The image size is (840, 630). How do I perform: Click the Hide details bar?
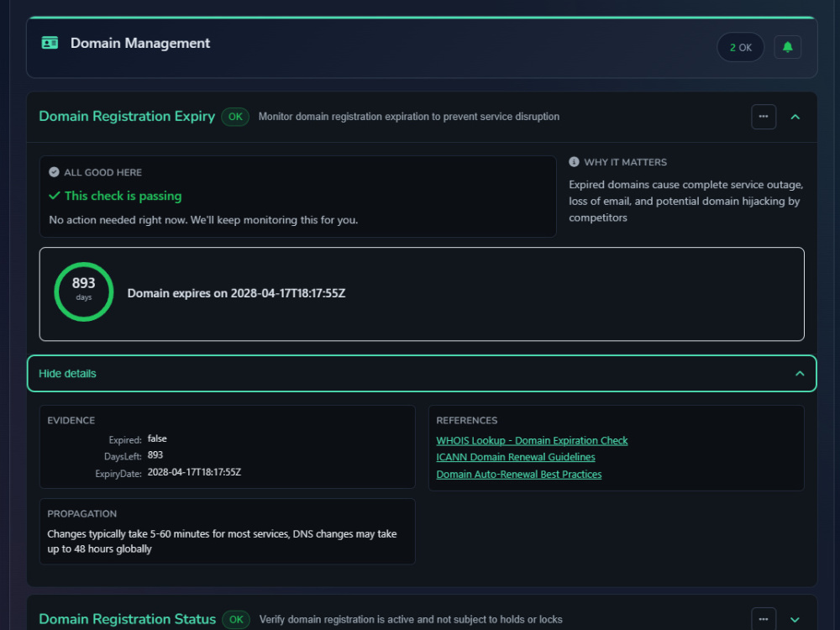tap(422, 374)
